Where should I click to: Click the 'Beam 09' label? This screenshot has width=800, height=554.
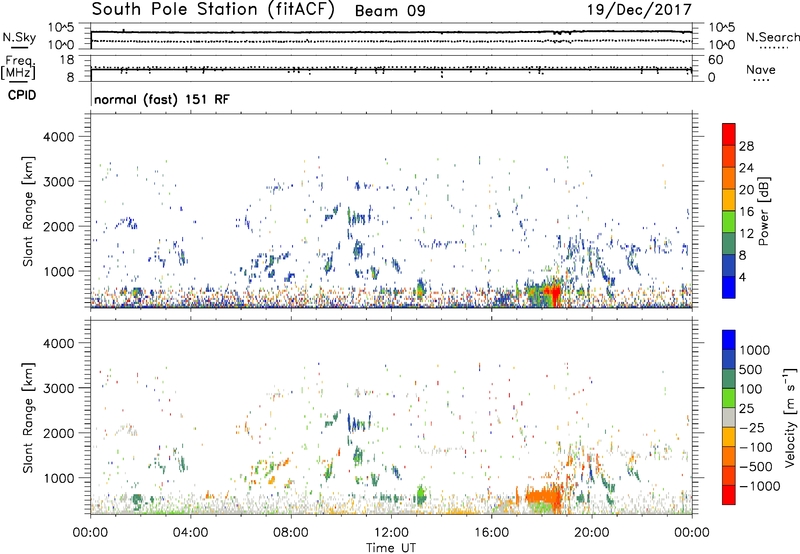coord(390,11)
